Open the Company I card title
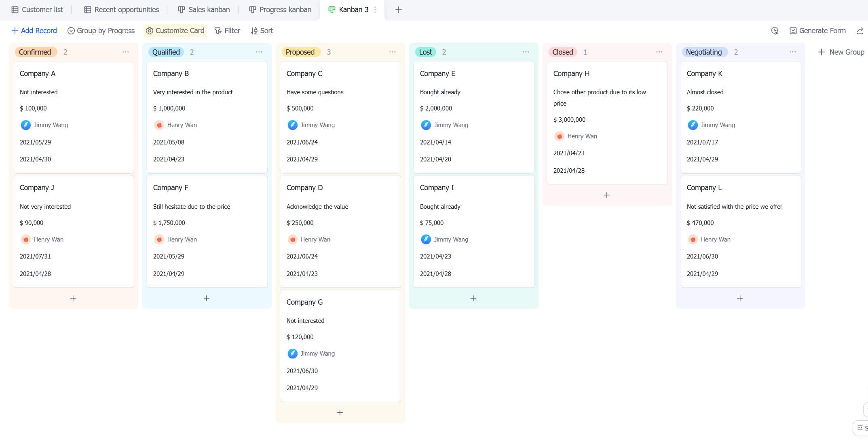This screenshot has height=443, width=868. point(437,188)
